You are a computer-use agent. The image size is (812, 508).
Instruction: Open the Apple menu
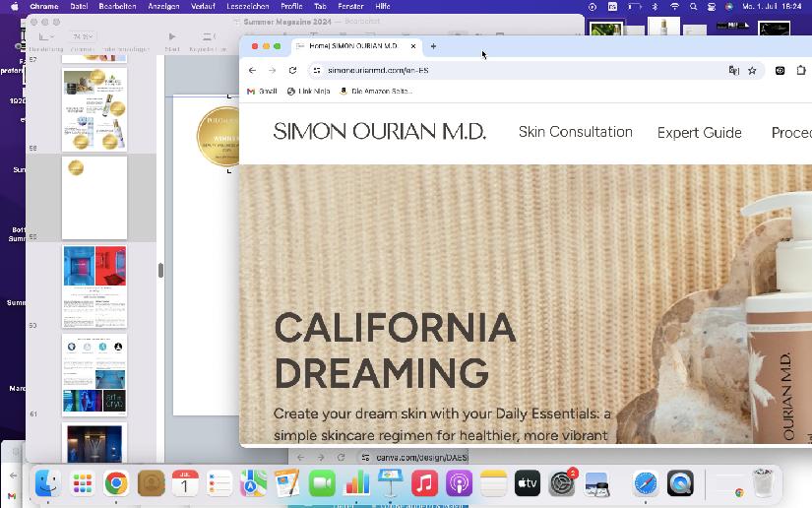coord(15,6)
